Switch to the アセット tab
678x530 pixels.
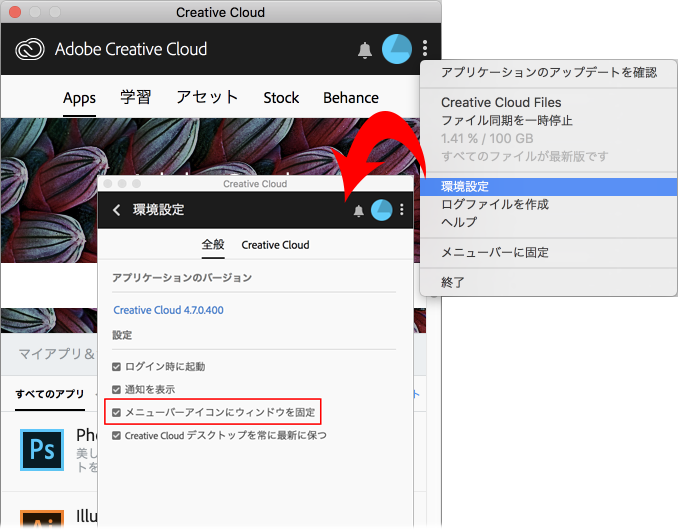click(207, 97)
